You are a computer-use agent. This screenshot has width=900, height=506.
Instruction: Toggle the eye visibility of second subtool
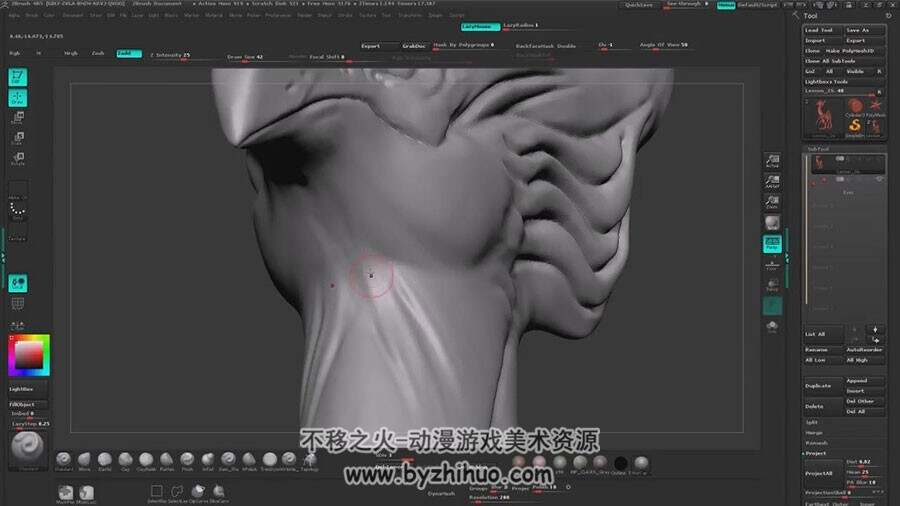click(x=879, y=180)
